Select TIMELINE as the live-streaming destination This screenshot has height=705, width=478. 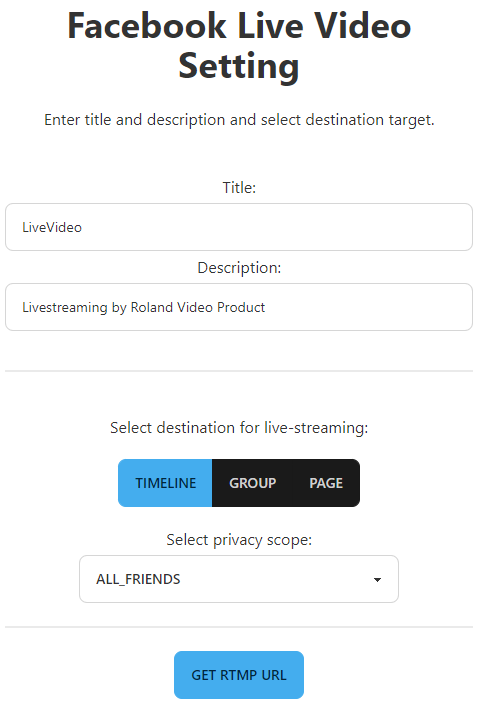(165, 483)
